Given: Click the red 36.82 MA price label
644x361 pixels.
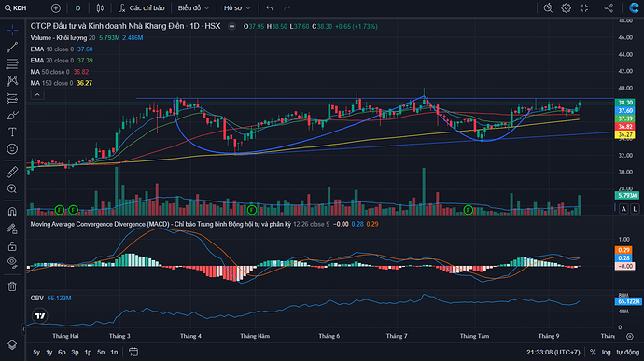Looking at the screenshot, I should [625, 127].
